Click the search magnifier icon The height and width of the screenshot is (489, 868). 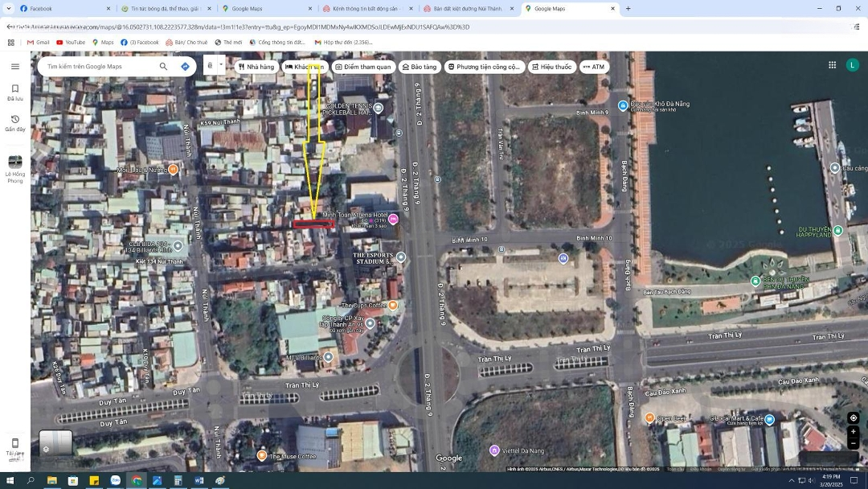163,67
